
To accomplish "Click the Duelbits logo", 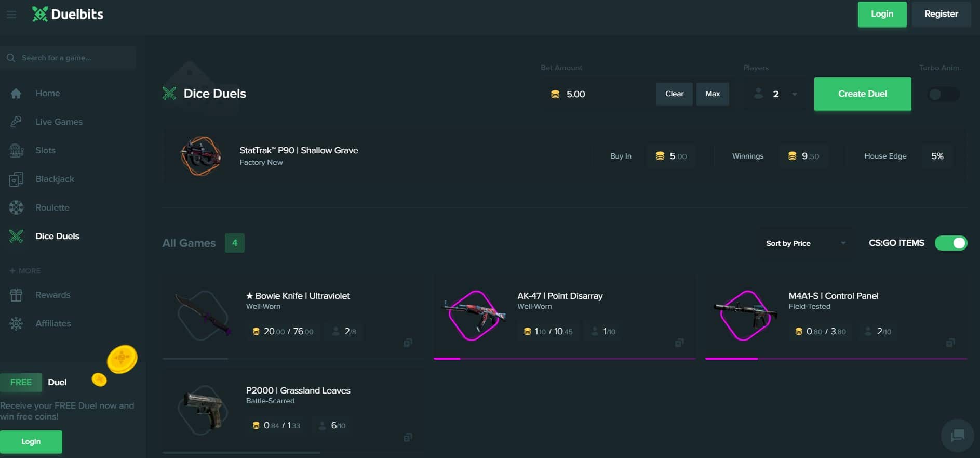I will coord(68,14).
